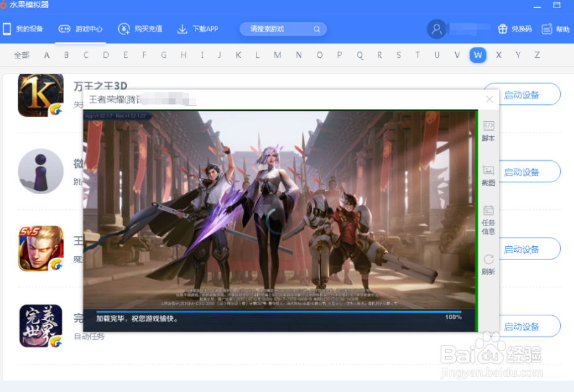Image resolution: width=574 pixels, height=392 pixels.
Task: Open the 脚本 script tool
Action: coord(488,131)
